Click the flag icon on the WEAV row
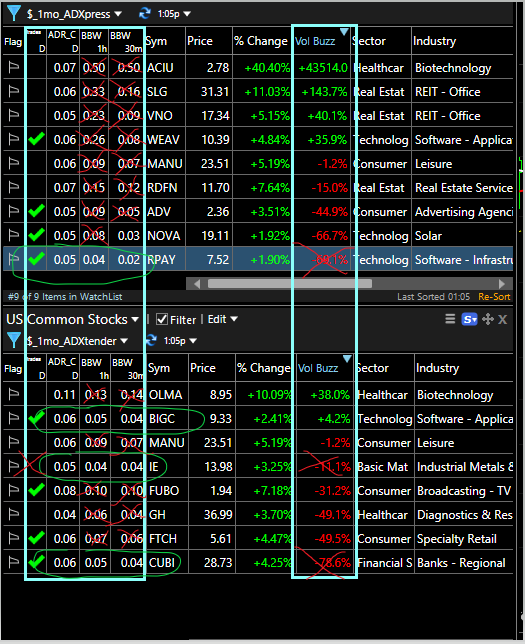 (x=14, y=139)
